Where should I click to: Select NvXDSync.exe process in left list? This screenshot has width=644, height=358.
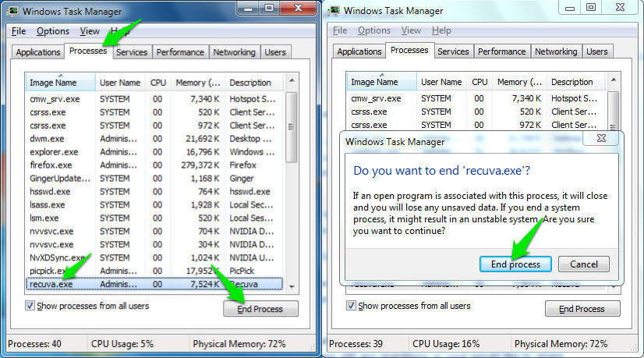(x=154, y=257)
